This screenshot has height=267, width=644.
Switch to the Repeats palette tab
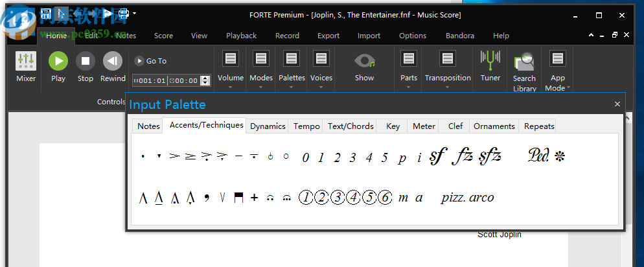[539, 126]
